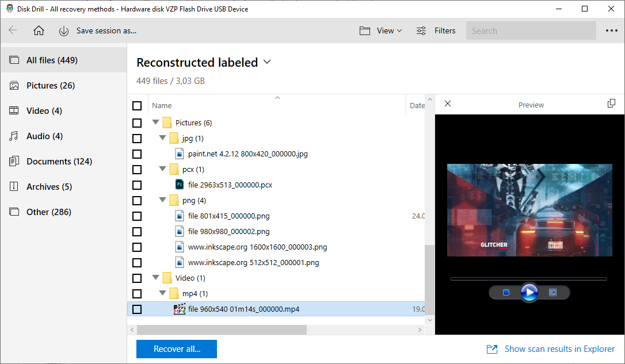This screenshot has width=625, height=364.
Task: Select Documents (124) category
Action: [64, 161]
